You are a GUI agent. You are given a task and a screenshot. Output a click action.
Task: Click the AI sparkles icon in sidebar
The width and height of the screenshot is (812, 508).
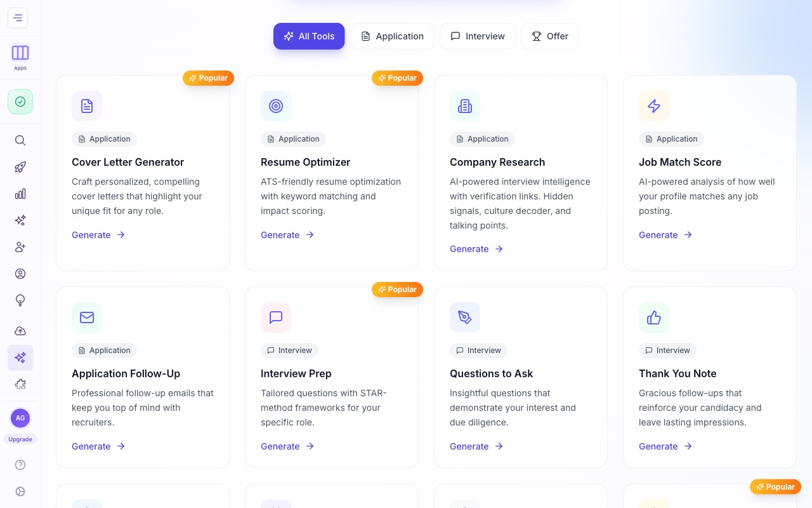(x=20, y=220)
